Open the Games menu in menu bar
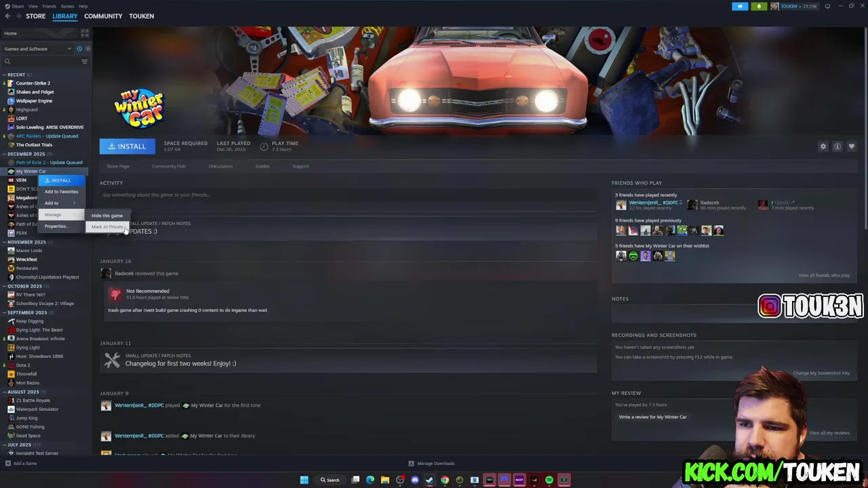Viewport: 868px width, 488px height. [67, 6]
